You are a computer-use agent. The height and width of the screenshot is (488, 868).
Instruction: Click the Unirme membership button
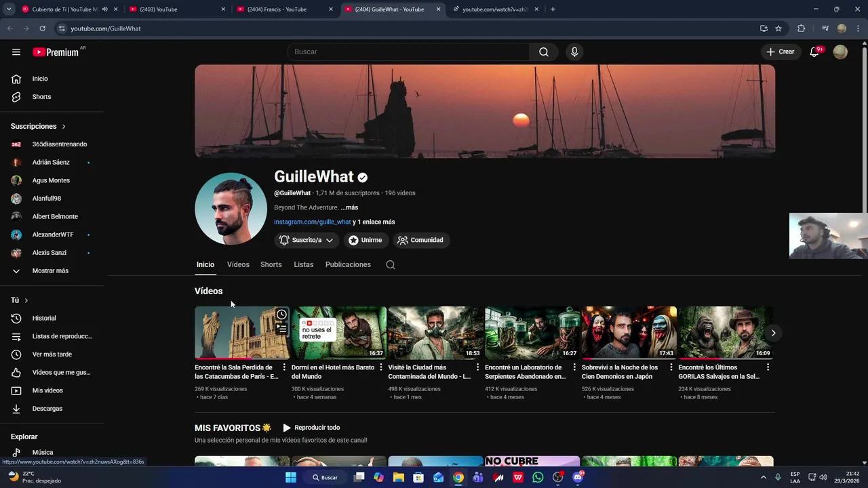[x=365, y=240]
